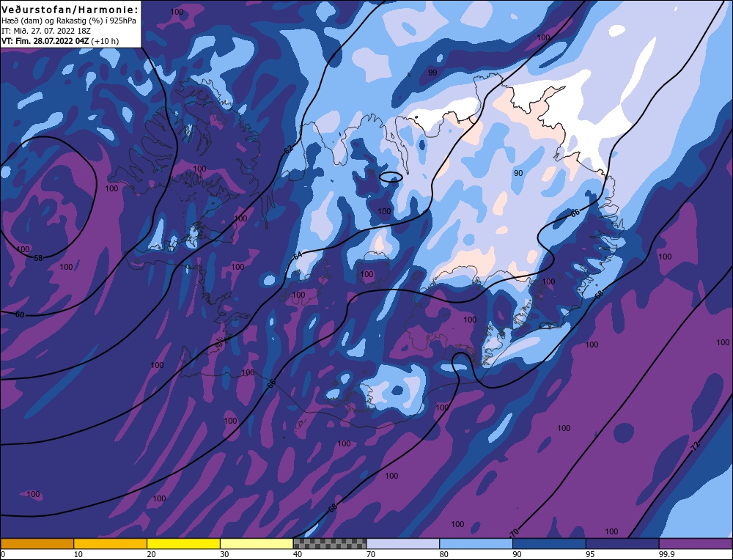Select the yellow 20–30 legend swatch
This screenshot has width=733, height=560.
pos(183,544)
